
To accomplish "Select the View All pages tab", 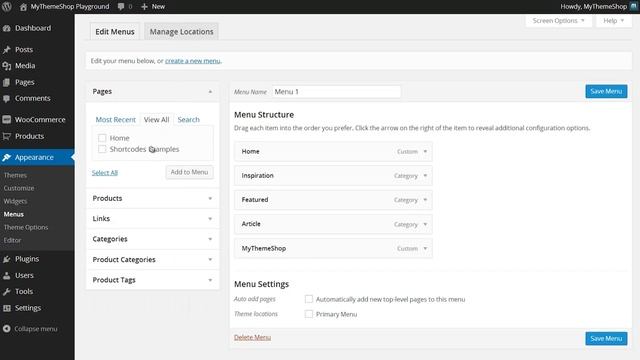I will tap(156, 120).
